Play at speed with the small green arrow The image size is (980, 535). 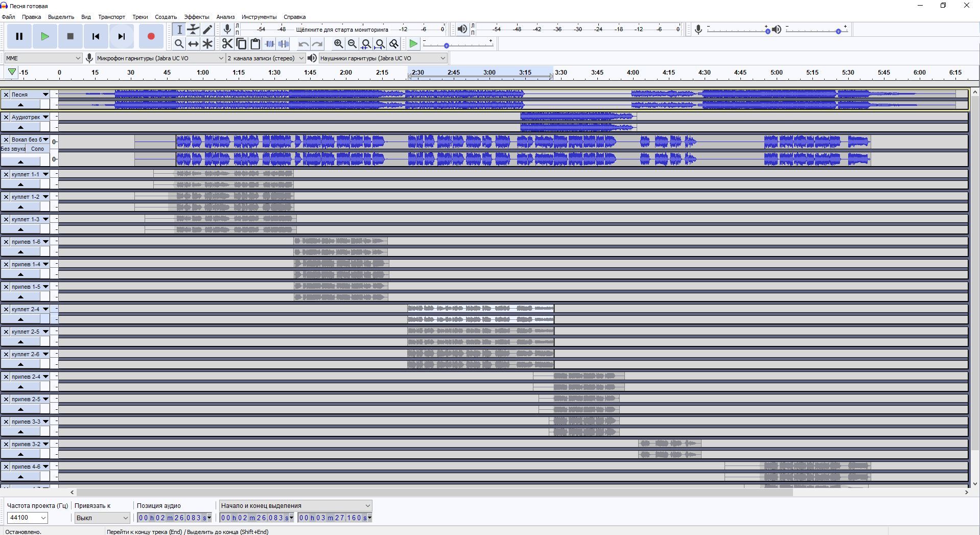click(x=413, y=43)
